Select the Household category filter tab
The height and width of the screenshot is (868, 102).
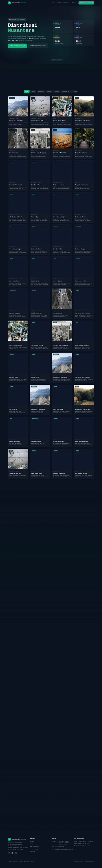(41, 91)
